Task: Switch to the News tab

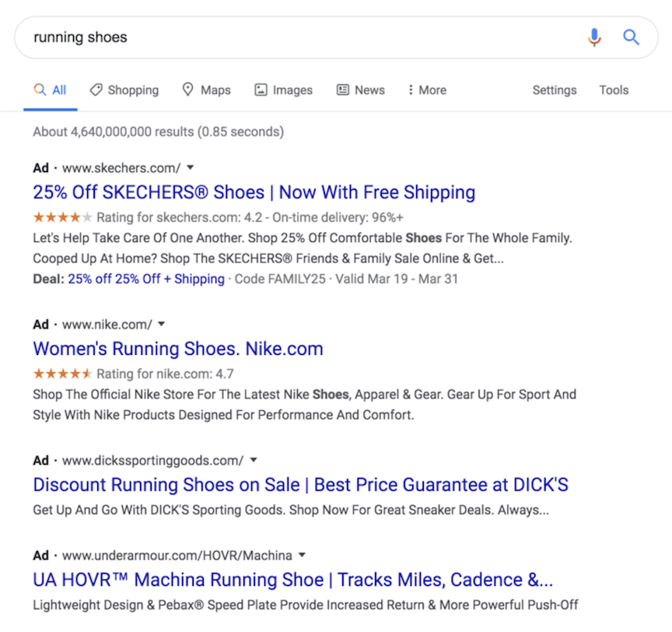Action: click(x=361, y=90)
